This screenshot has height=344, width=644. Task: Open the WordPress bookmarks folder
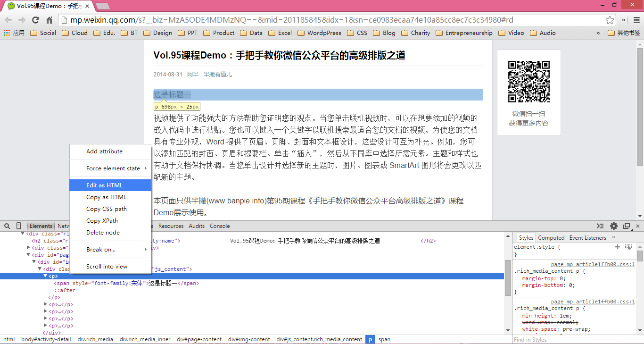click(319, 33)
